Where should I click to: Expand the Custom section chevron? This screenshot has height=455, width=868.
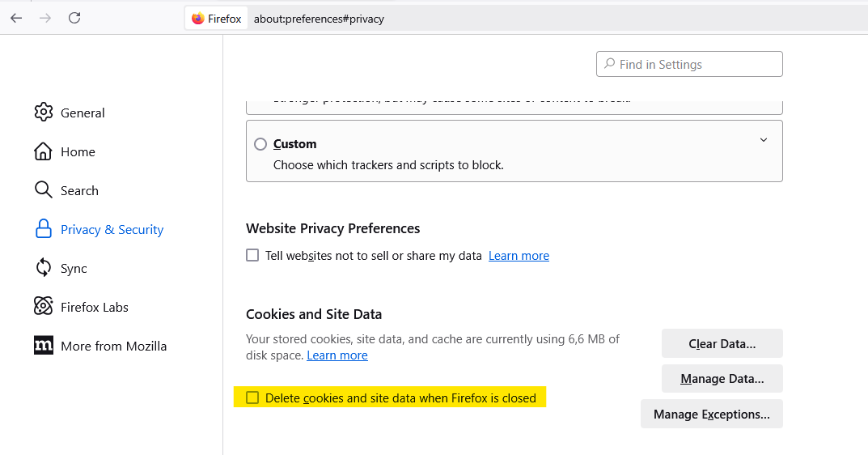(763, 140)
